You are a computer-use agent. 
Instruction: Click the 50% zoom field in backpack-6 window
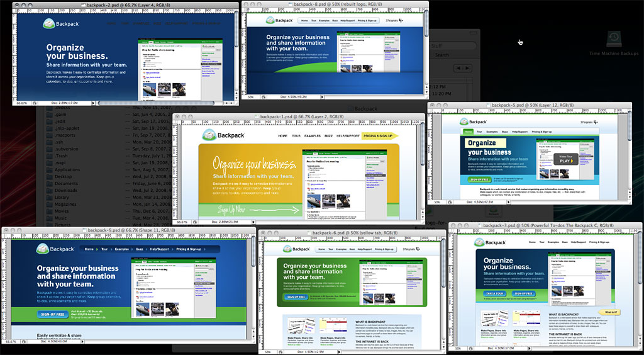click(268, 352)
